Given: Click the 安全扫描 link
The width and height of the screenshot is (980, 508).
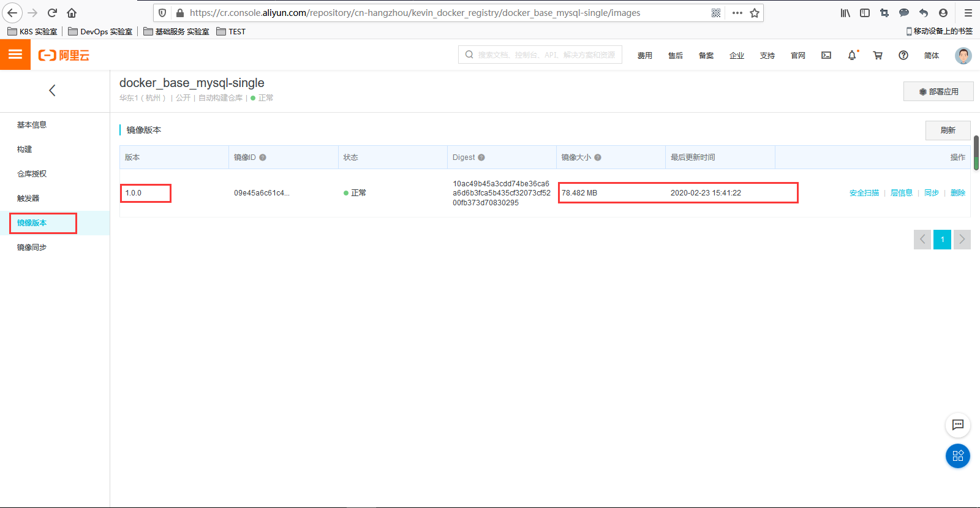Looking at the screenshot, I should 864,193.
